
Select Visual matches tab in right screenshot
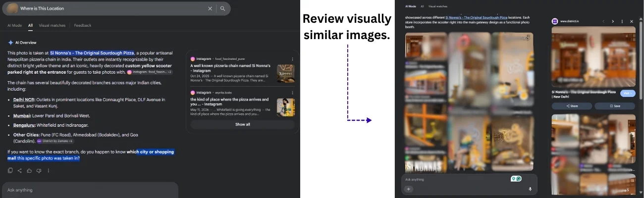tap(438, 6)
